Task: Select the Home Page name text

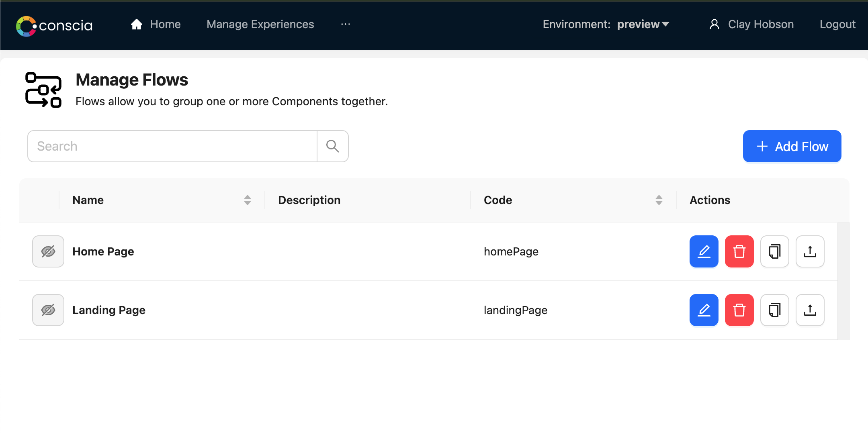Action: (103, 251)
